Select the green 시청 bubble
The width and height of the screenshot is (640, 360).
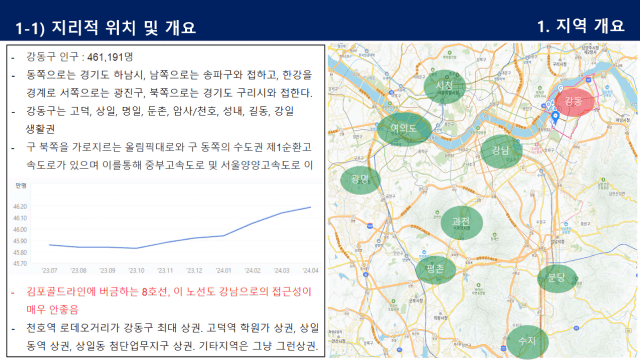tap(444, 86)
